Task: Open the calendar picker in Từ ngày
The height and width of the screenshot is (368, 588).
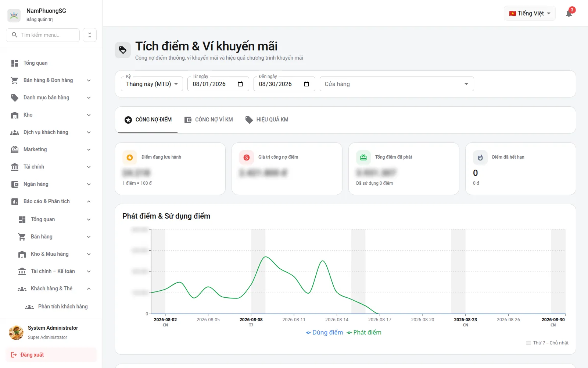Action: pyautogui.click(x=240, y=84)
